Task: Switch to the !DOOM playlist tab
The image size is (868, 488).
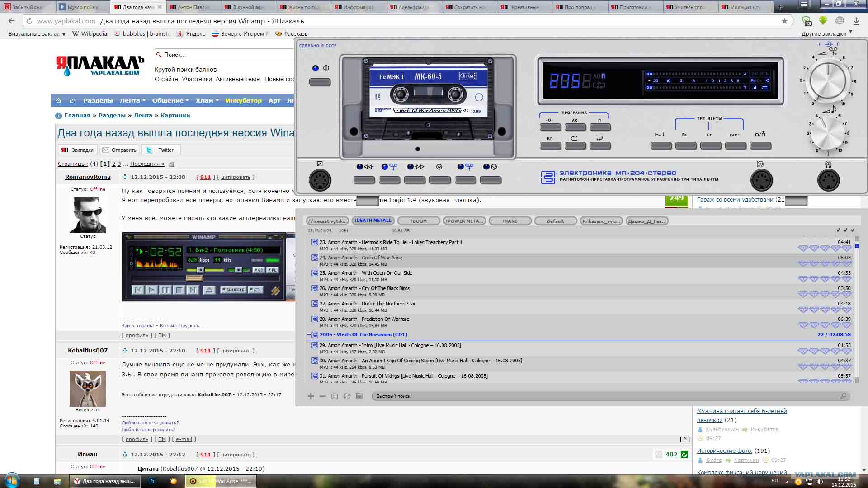Action: 419,221
